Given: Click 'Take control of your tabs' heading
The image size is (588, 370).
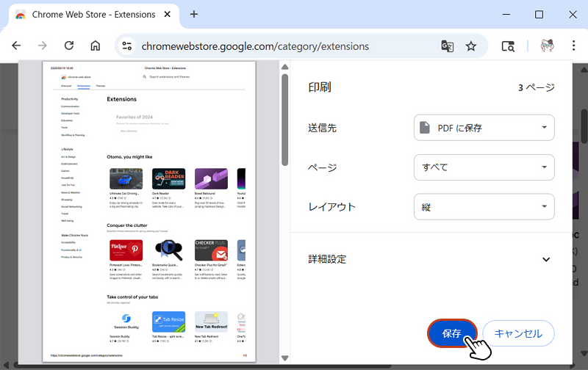Looking at the screenshot, I should [x=132, y=297].
